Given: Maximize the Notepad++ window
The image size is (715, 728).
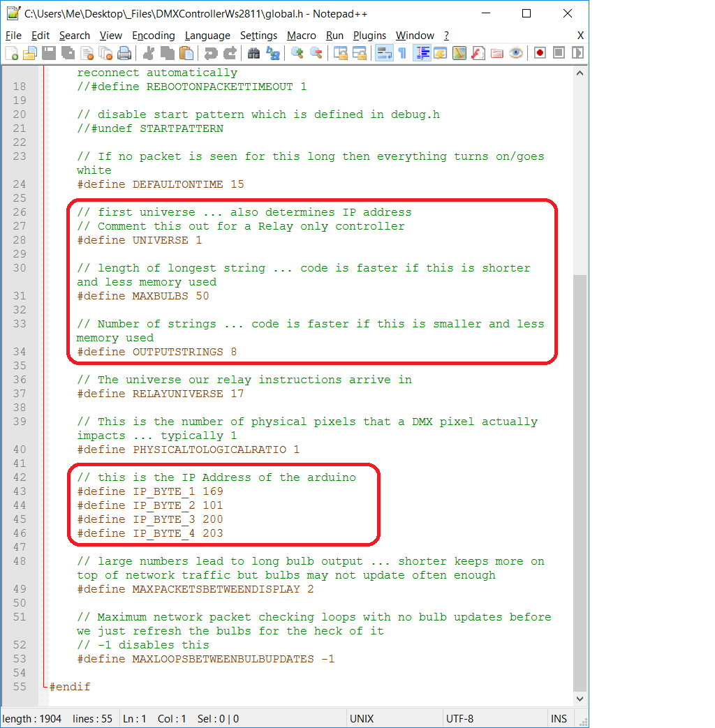Looking at the screenshot, I should point(526,13).
